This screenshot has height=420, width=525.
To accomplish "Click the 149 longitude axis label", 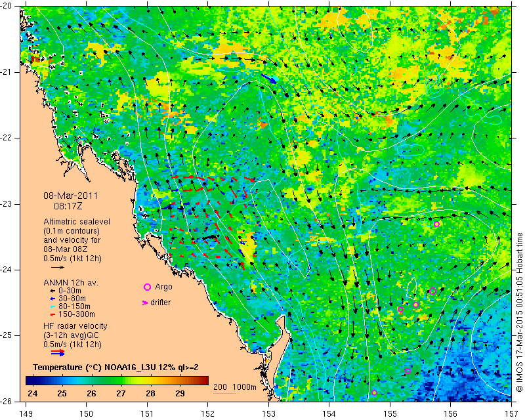I will [26, 414].
